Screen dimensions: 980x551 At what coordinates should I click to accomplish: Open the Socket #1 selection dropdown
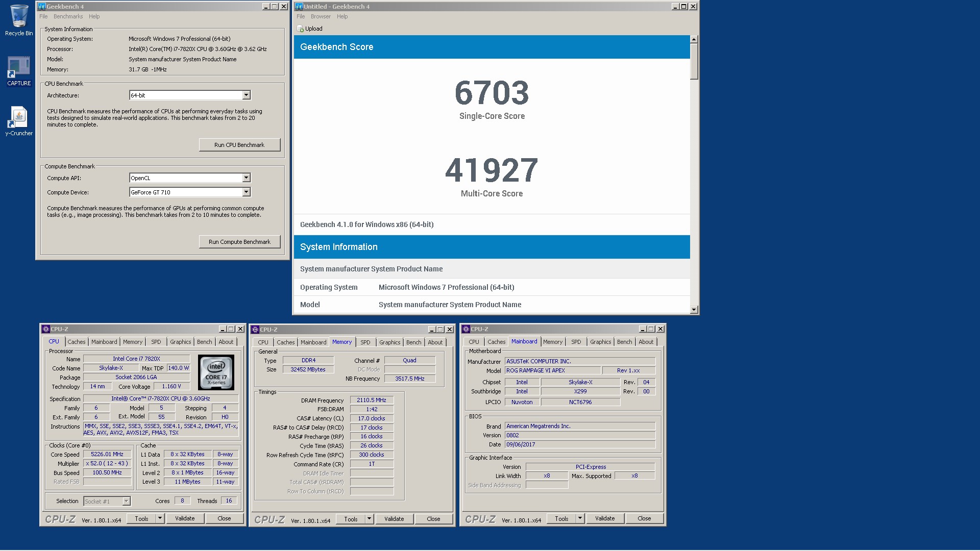pyautogui.click(x=126, y=502)
